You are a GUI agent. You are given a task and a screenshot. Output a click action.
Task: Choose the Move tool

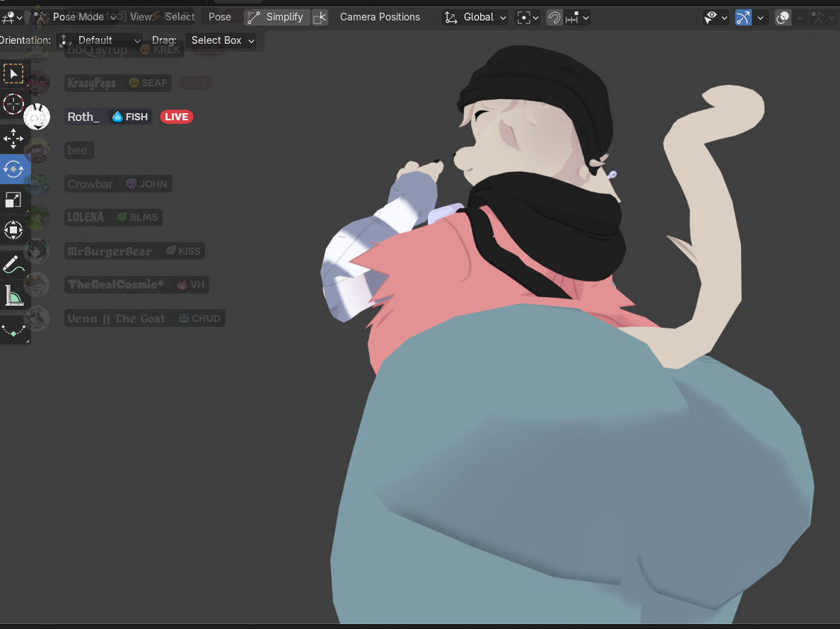coord(13,139)
